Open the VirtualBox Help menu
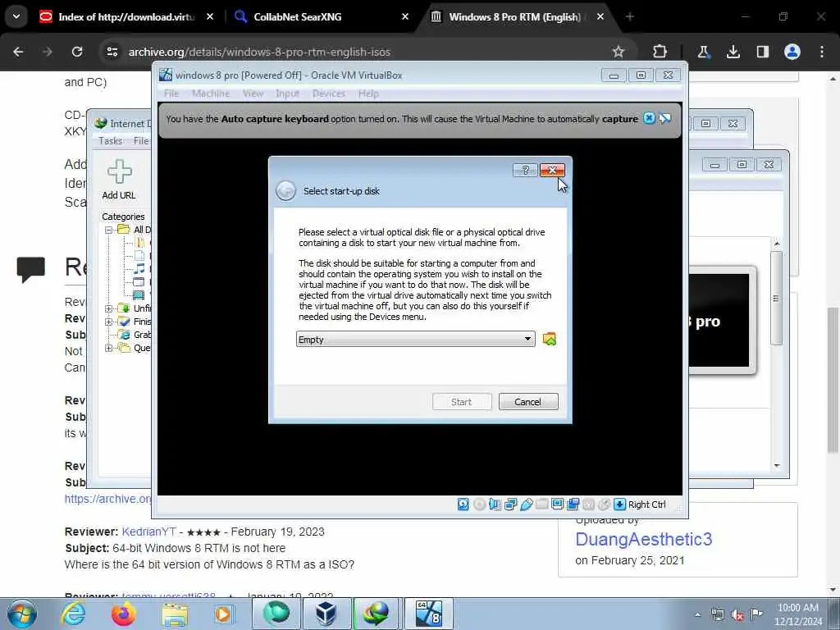Viewport: 840px width, 630px height. coord(368,94)
